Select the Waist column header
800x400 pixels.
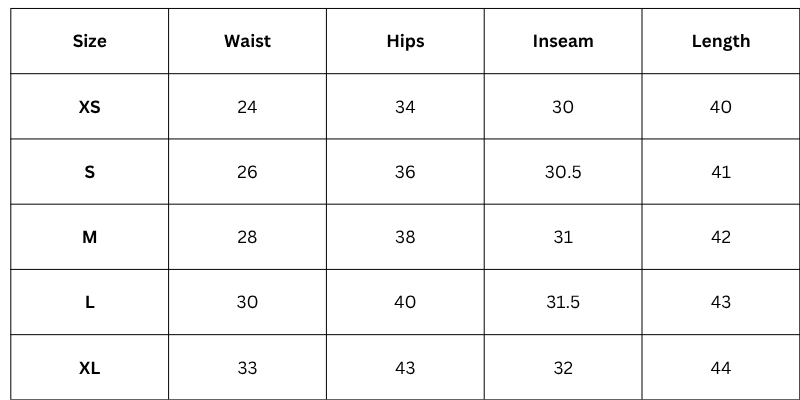(247, 41)
